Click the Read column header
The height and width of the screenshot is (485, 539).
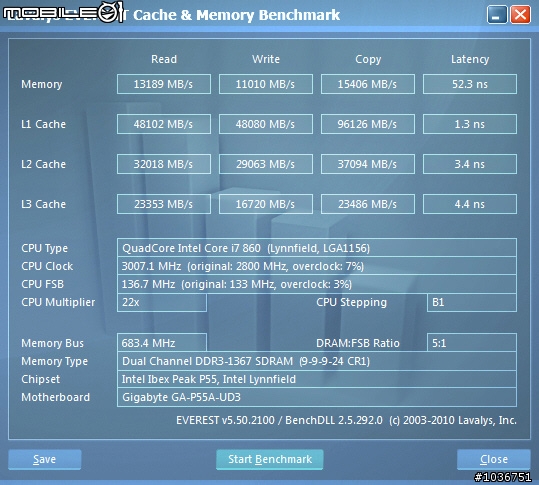164,59
